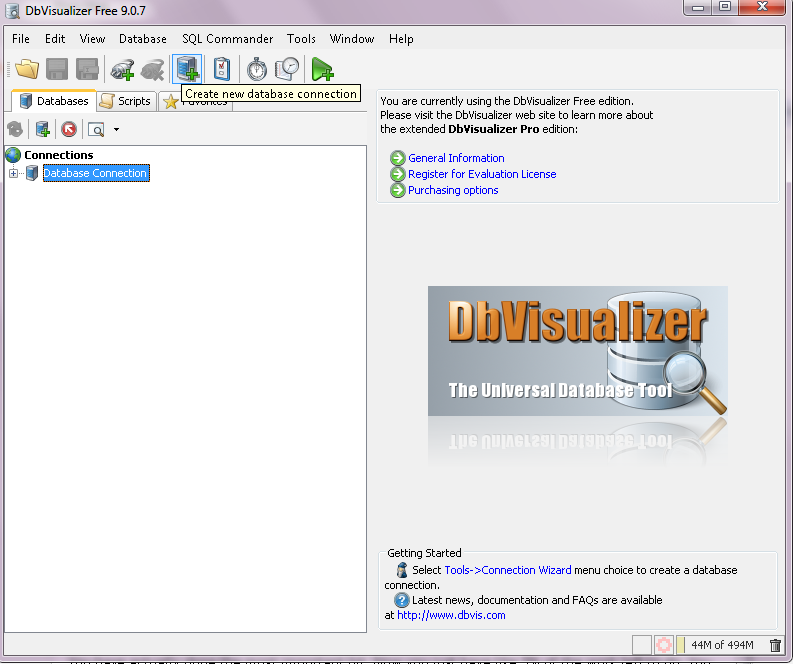Click the trash garbage collection icon

pos(775,645)
